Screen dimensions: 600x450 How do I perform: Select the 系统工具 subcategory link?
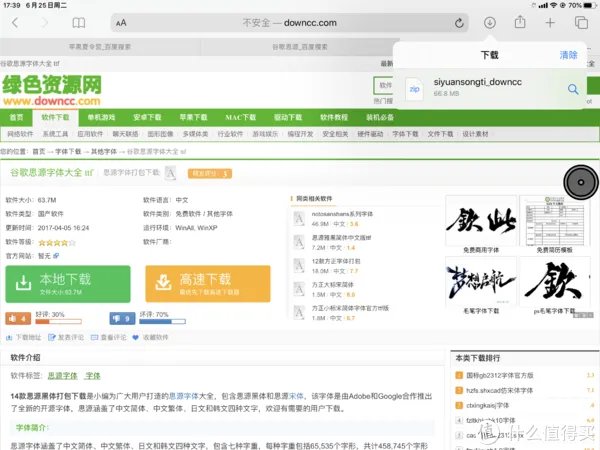(x=55, y=134)
